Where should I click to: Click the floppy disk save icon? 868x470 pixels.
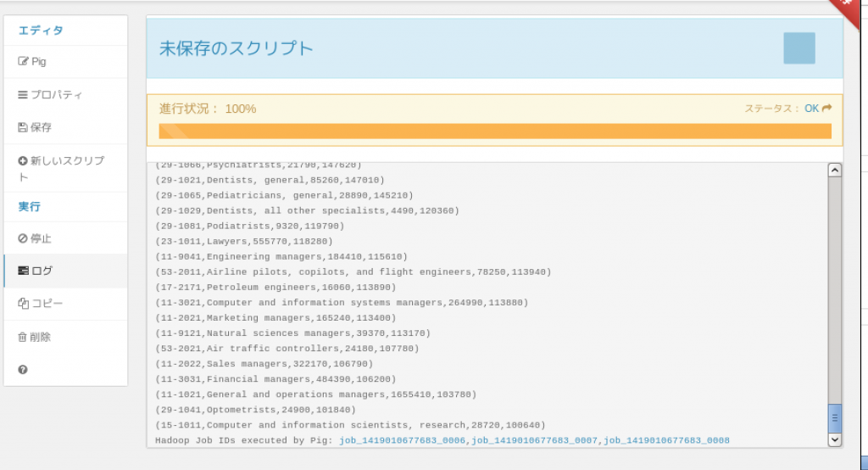[x=23, y=127]
